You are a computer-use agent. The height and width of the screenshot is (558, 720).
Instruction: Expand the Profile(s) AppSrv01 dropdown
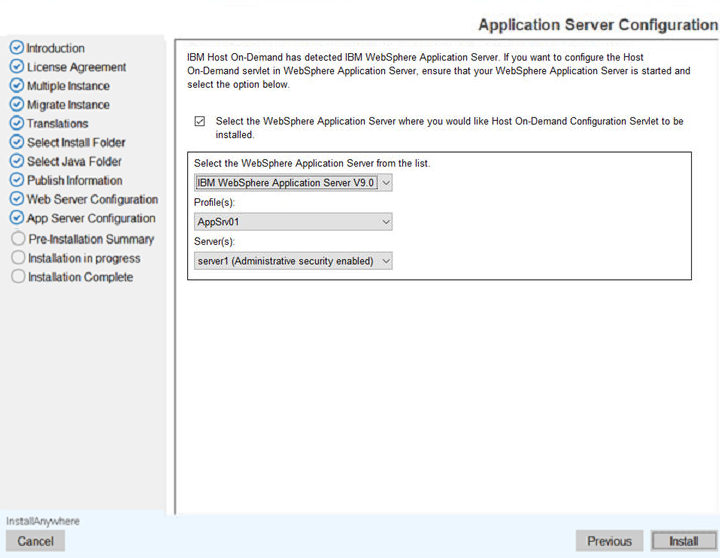pos(293,222)
